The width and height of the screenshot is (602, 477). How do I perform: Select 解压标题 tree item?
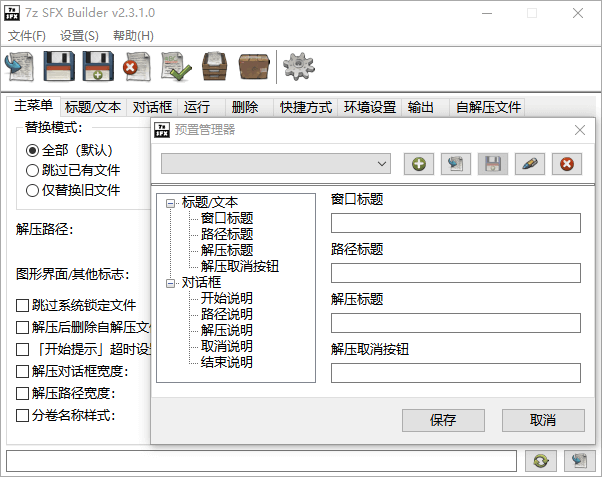point(227,250)
